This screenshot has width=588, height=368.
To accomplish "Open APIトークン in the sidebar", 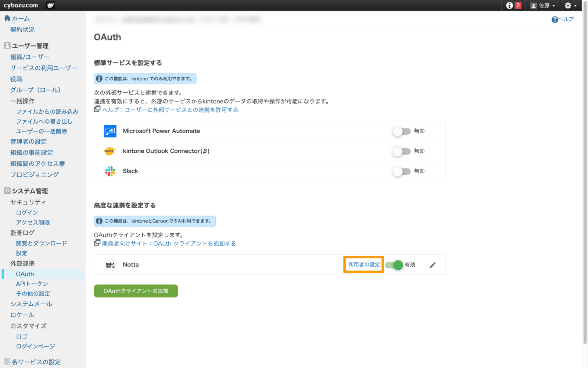I will coord(32,284).
